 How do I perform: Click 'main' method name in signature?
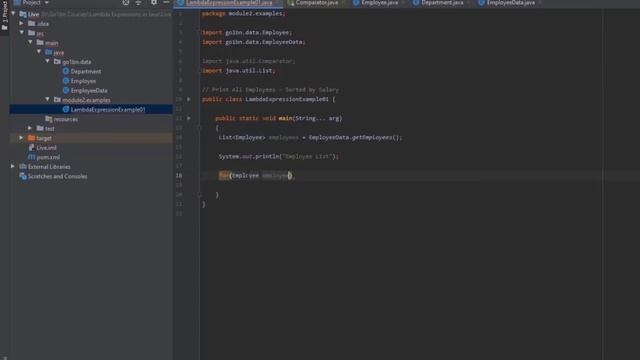[x=285, y=118]
